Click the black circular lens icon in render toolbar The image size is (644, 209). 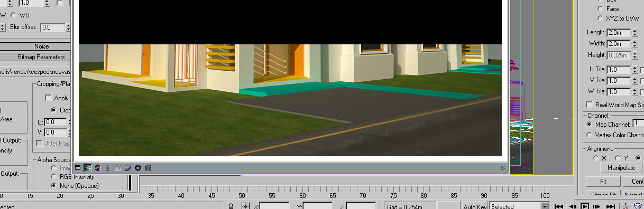coord(138,168)
